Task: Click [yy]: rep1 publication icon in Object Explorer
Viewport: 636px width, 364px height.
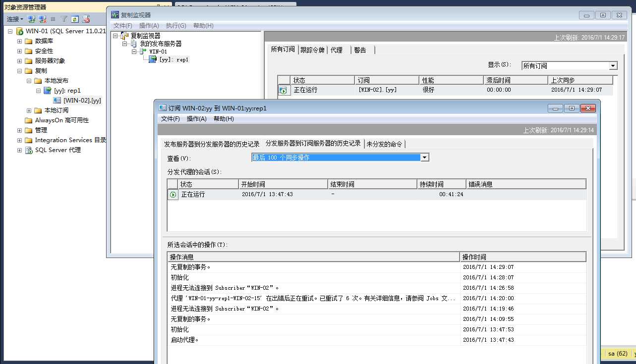Action: coord(48,91)
